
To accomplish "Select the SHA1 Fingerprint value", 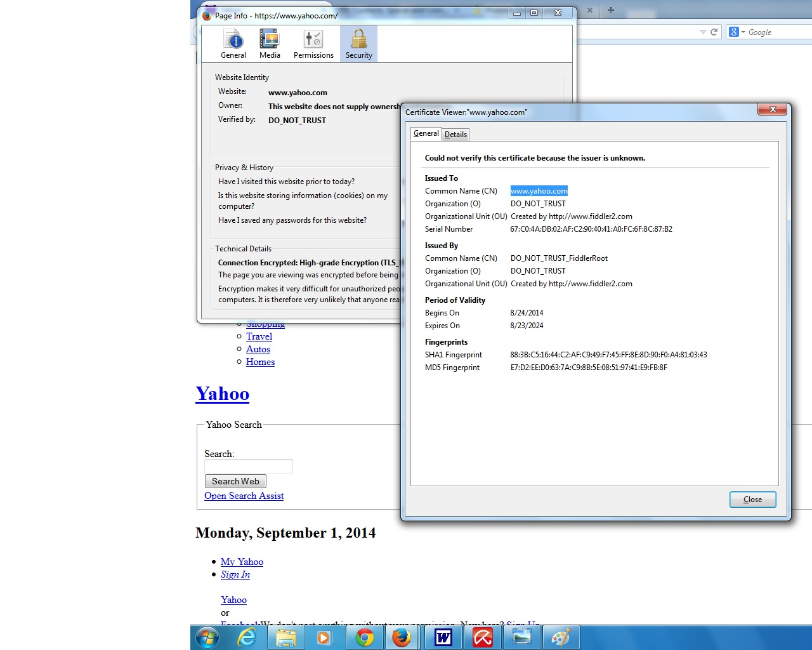I will 608,355.
